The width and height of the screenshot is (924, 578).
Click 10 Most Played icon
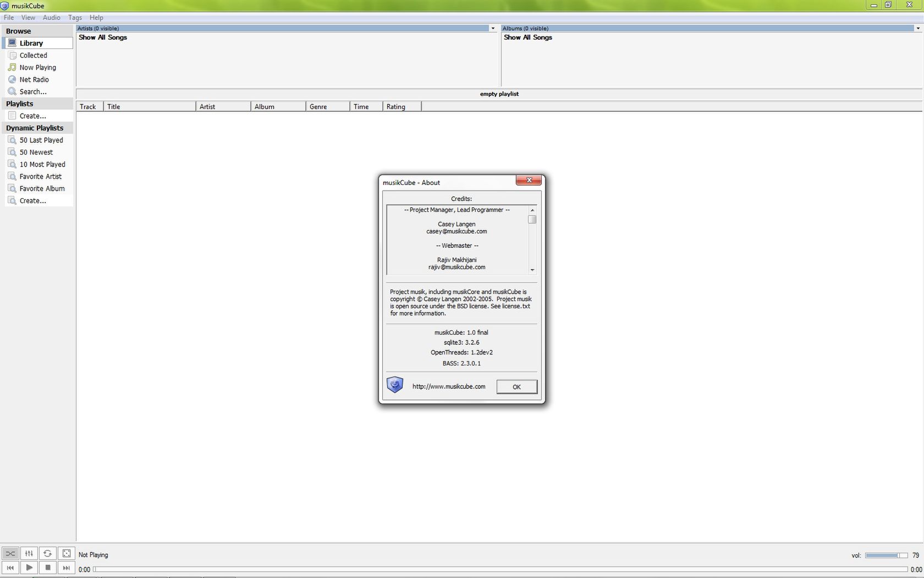[12, 164]
